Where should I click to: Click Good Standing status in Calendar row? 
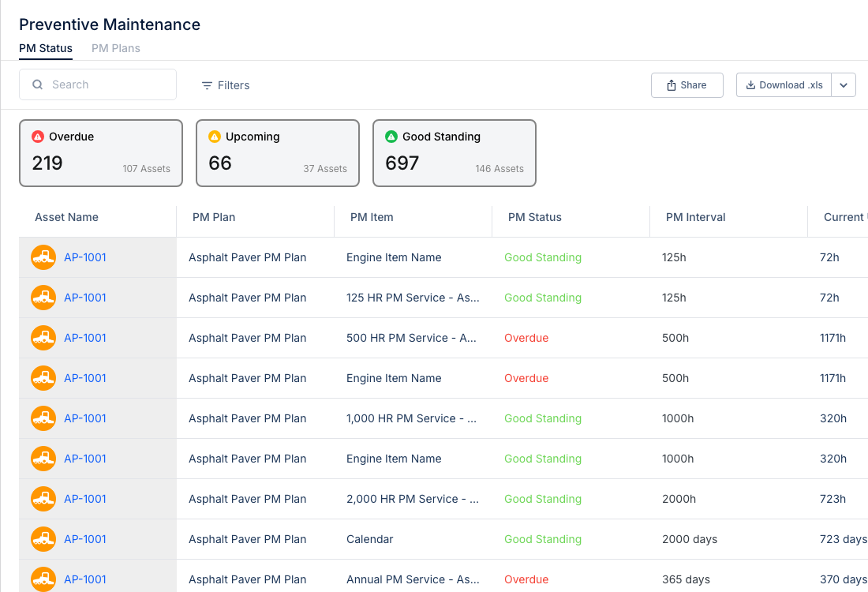pos(543,539)
